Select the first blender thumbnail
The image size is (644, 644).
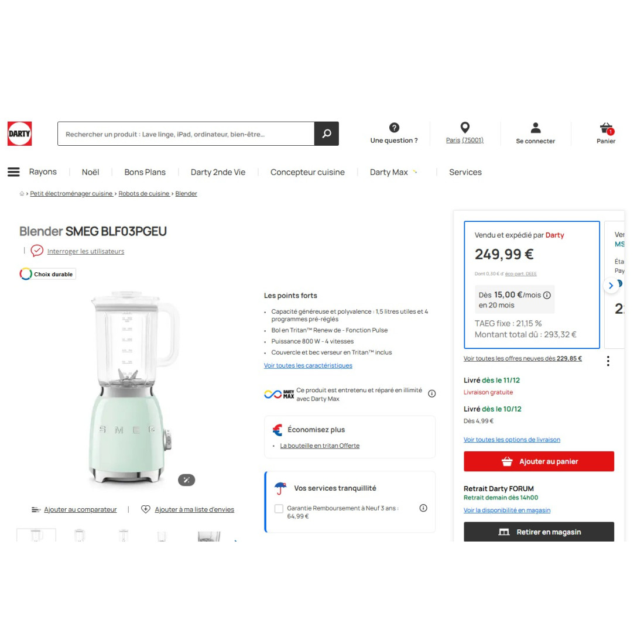[x=36, y=535]
